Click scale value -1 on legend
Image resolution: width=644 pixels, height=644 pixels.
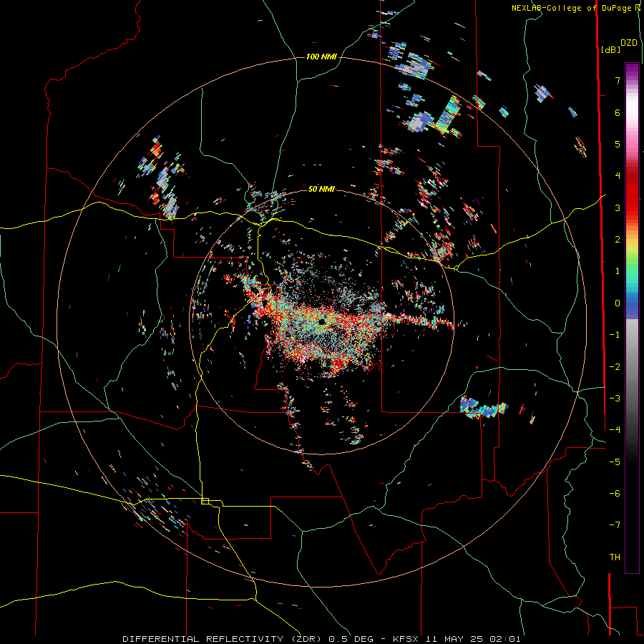tap(615, 335)
